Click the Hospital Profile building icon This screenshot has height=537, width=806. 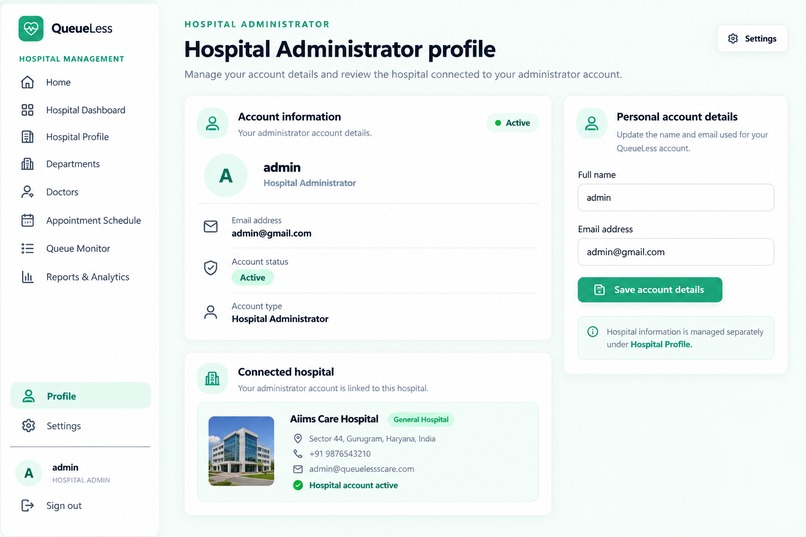[x=27, y=137]
